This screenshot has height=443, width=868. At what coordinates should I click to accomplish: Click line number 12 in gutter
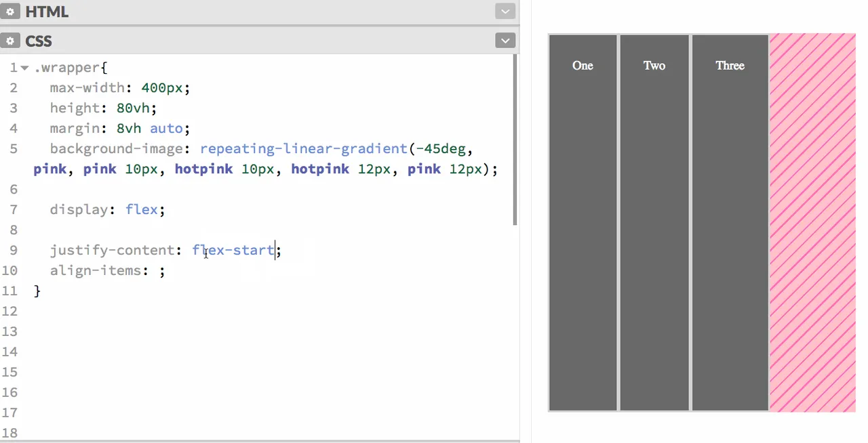click(9, 312)
